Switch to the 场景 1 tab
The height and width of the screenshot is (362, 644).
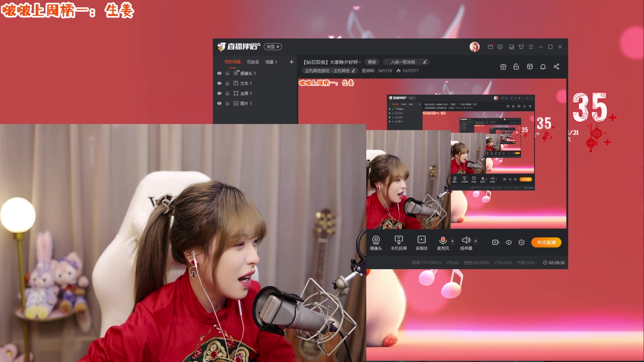tap(271, 62)
